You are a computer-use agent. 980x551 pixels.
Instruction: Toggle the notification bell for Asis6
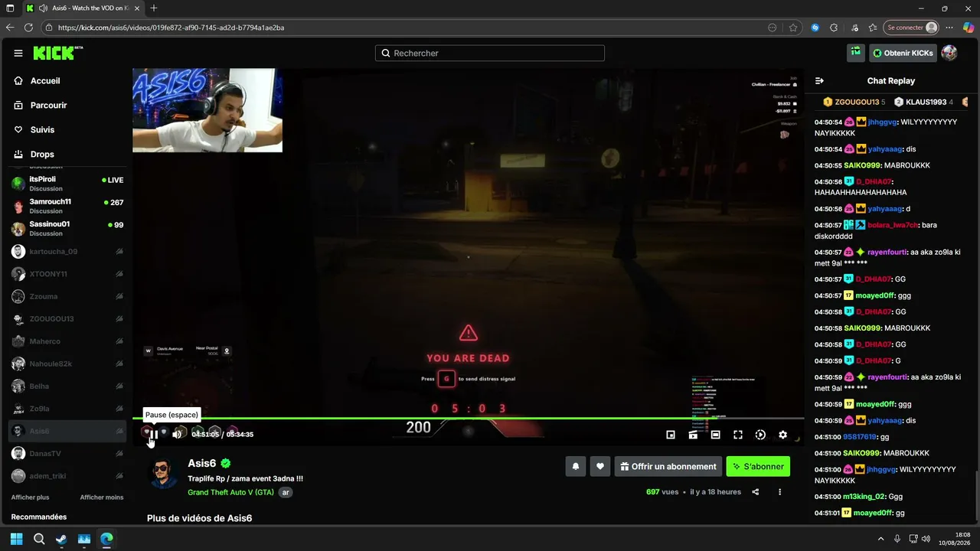(x=576, y=466)
